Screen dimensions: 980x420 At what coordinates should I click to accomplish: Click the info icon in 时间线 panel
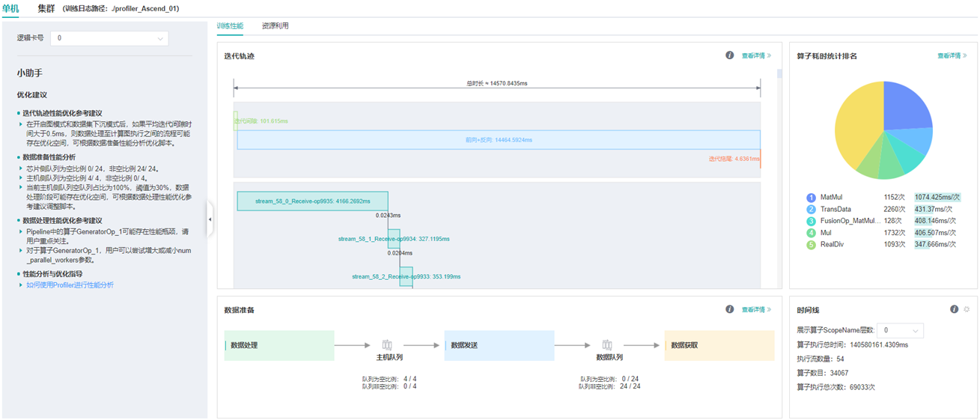[954, 309]
